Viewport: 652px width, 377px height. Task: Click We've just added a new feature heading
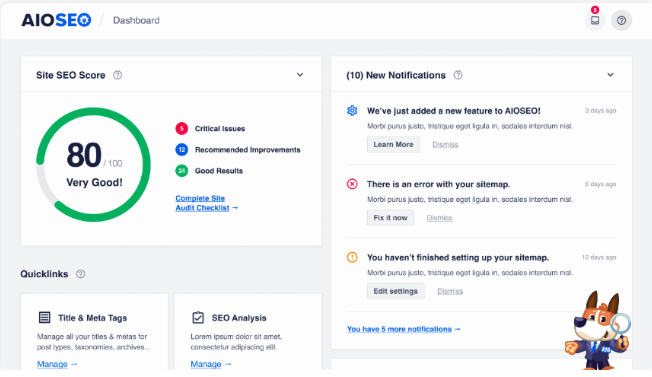pos(454,111)
